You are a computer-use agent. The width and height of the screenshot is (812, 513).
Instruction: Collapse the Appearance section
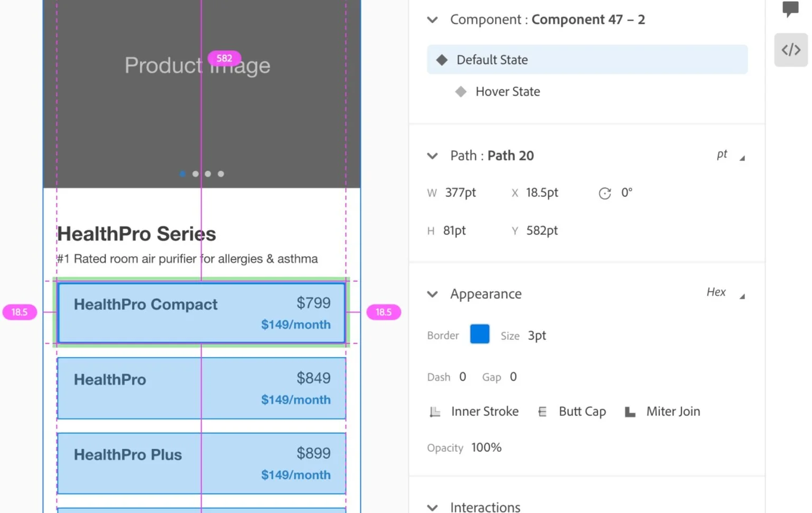433,294
